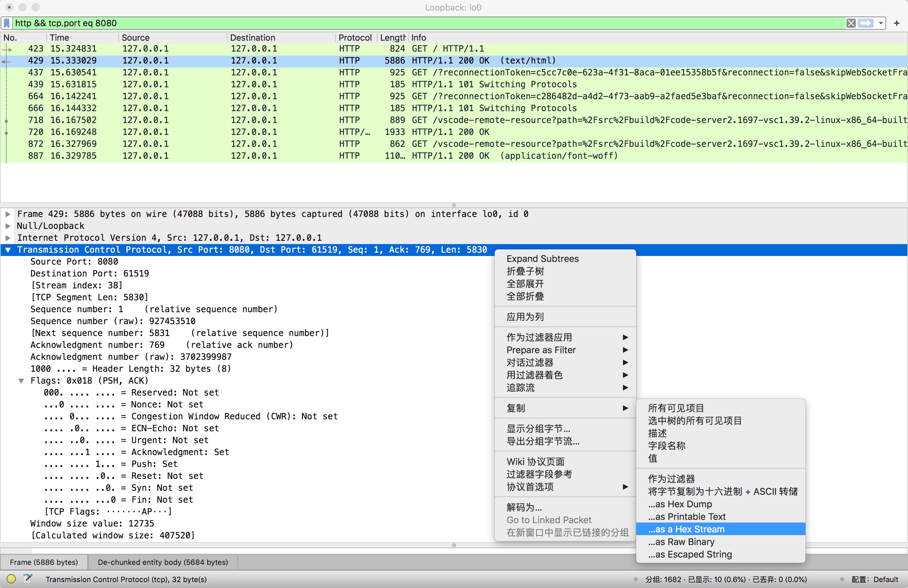
Task: Select 将字节复制为十六进制 + ASCII 转储
Action: point(721,491)
